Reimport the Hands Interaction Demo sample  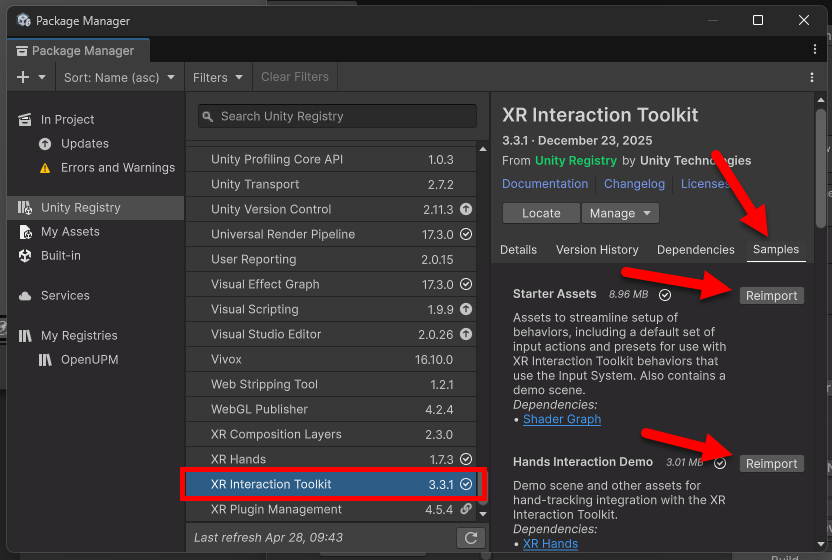pos(772,463)
